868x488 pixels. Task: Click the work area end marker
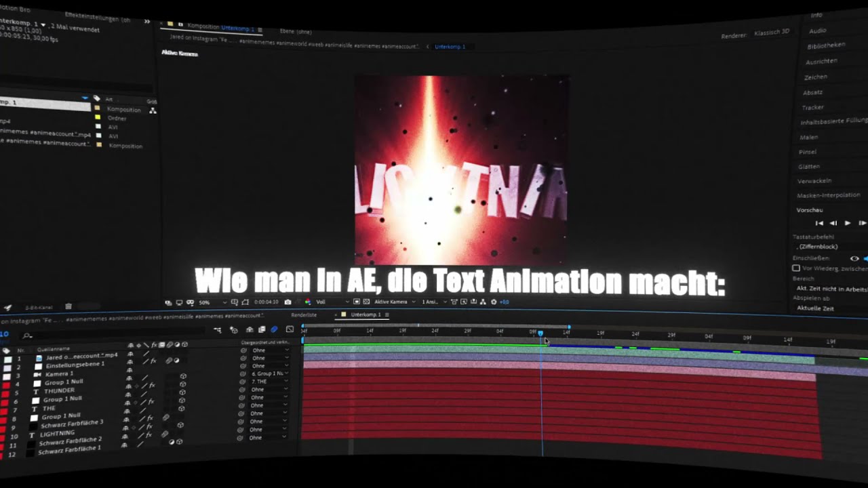(x=569, y=327)
